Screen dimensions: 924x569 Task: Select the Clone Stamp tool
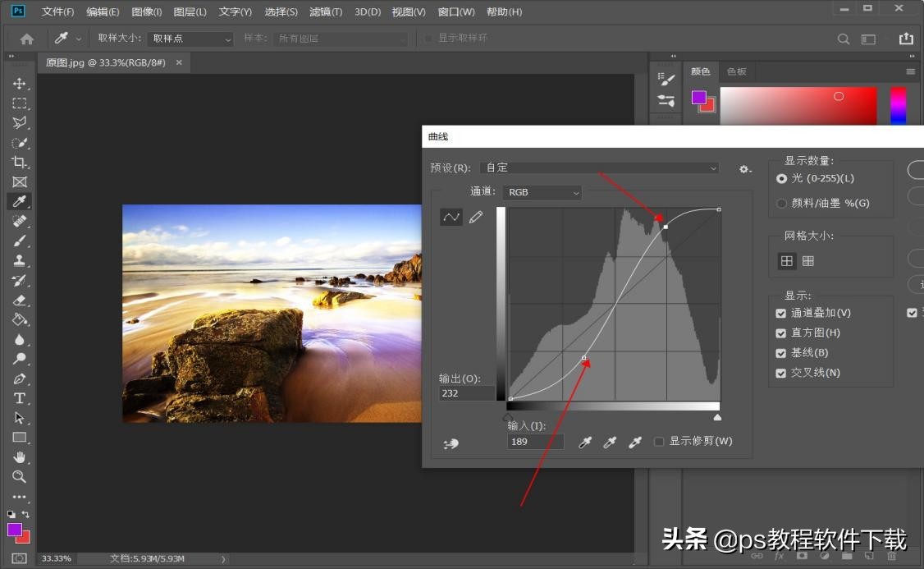point(20,260)
